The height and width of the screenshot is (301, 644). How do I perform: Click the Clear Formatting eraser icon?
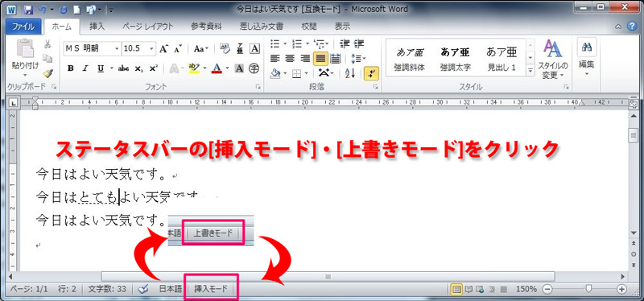(225, 48)
